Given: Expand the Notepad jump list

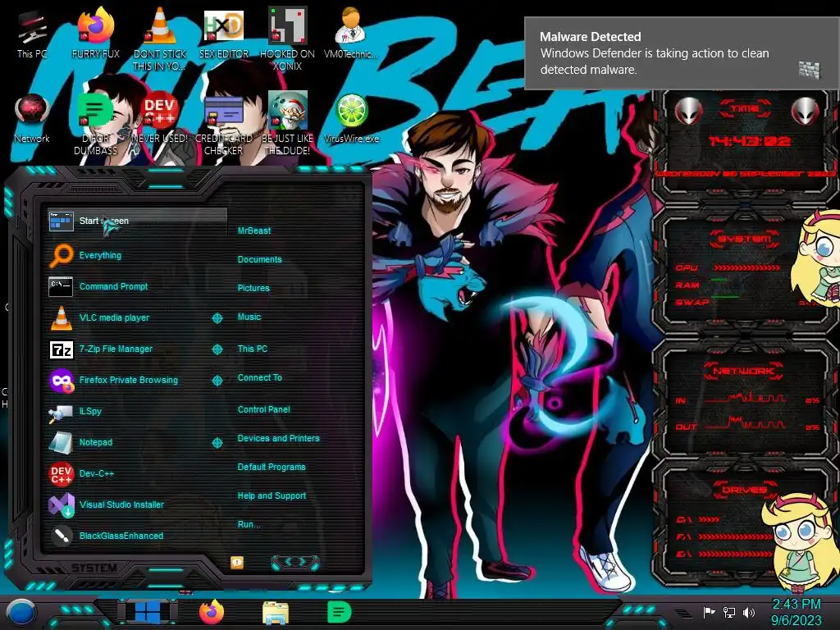Looking at the screenshot, I should (217, 443).
